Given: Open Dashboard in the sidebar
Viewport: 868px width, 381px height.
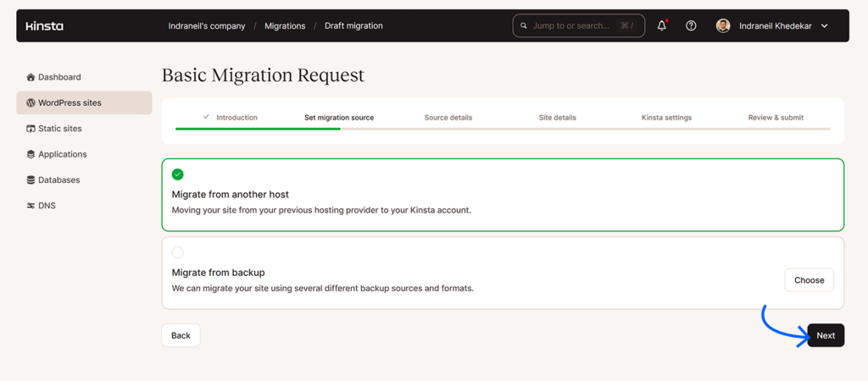Looking at the screenshot, I should 84,77.
